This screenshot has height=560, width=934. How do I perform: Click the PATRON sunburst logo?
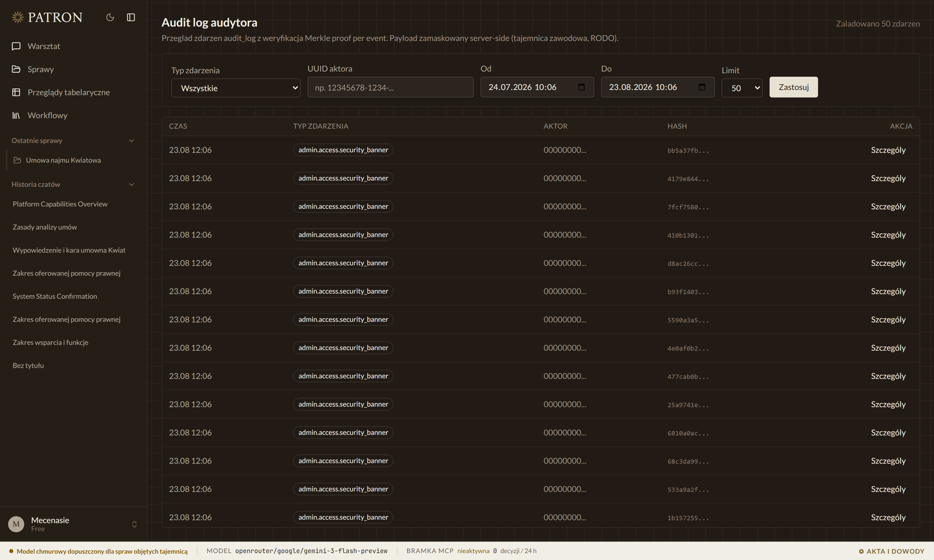click(x=18, y=17)
